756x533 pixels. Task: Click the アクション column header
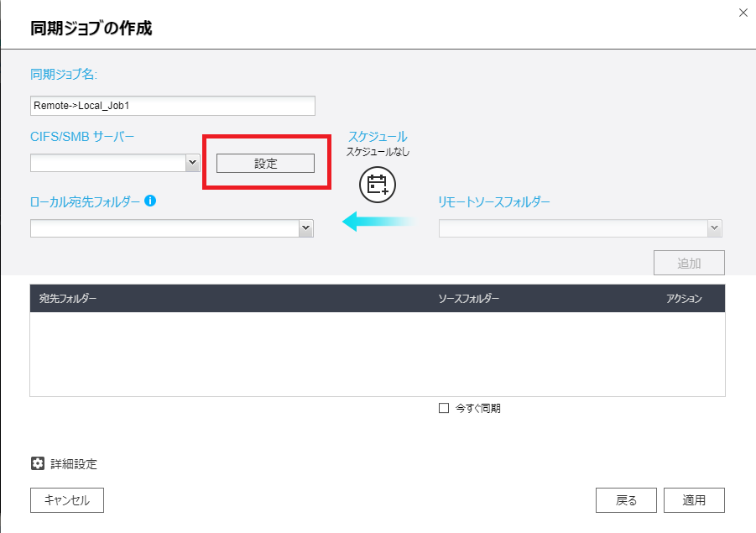(684, 299)
